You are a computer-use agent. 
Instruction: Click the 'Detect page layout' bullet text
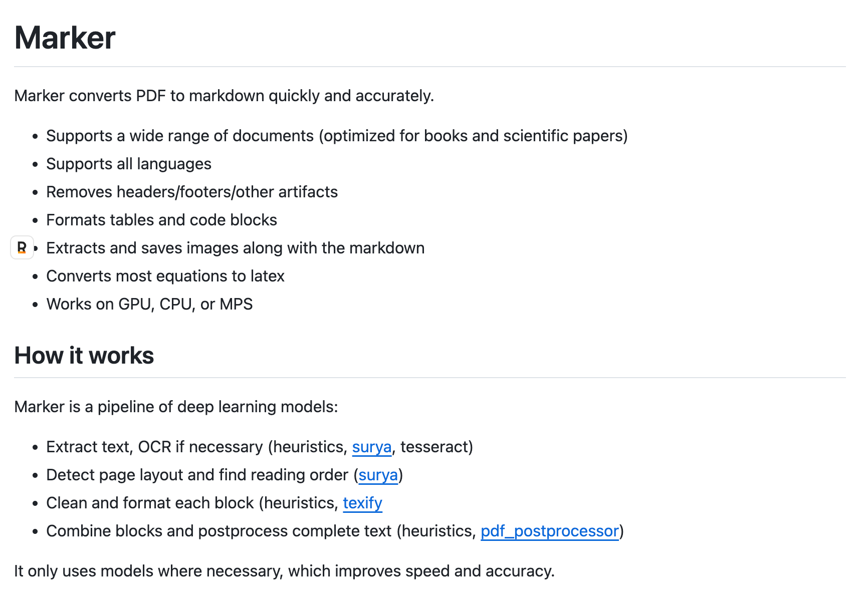(225, 475)
